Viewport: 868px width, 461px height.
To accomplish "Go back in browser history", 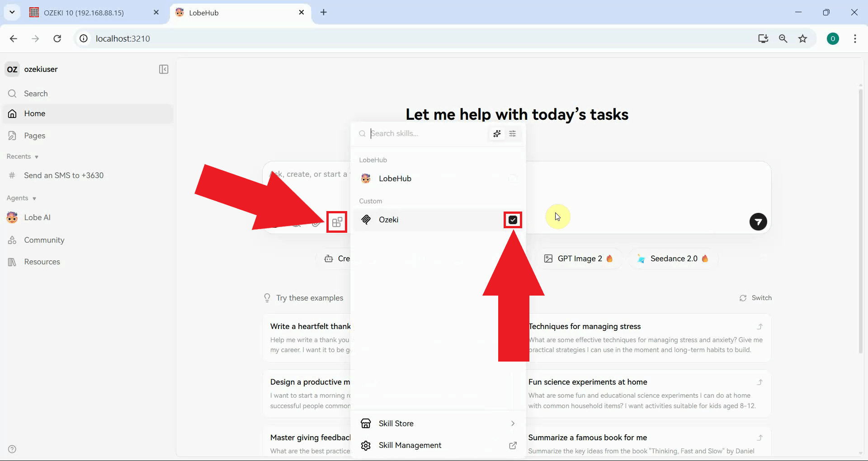I will click(13, 38).
